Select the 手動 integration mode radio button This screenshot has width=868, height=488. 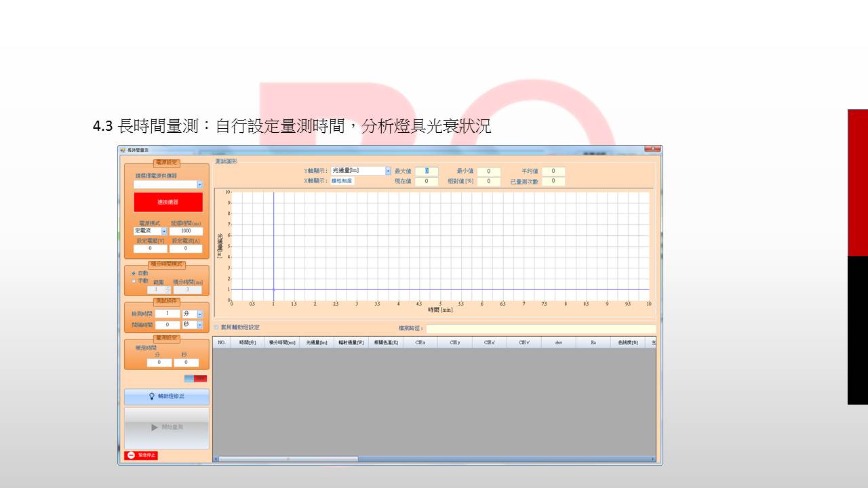tap(133, 281)
